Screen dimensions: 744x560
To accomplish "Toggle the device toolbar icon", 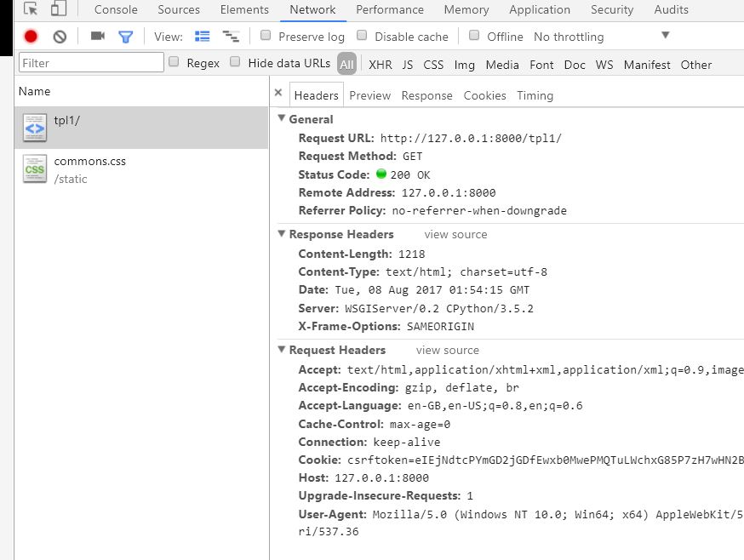I will tap(59, 9).
